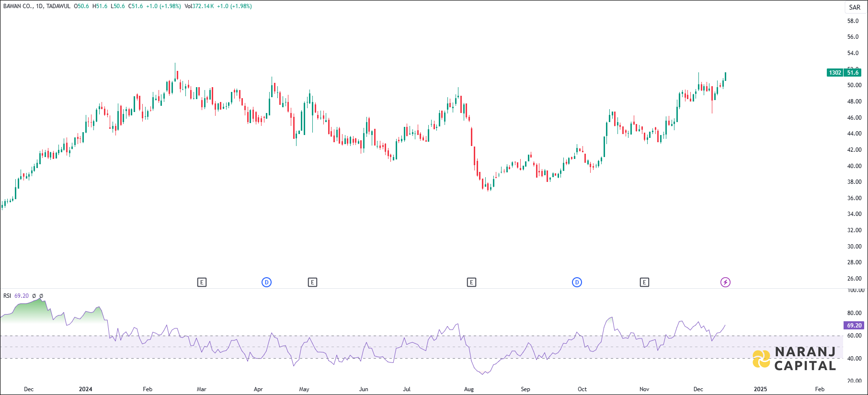This screenshot has height=395, width=868.
Task: Click the 34.00 price axis label
Action: [x=855, y=214]
